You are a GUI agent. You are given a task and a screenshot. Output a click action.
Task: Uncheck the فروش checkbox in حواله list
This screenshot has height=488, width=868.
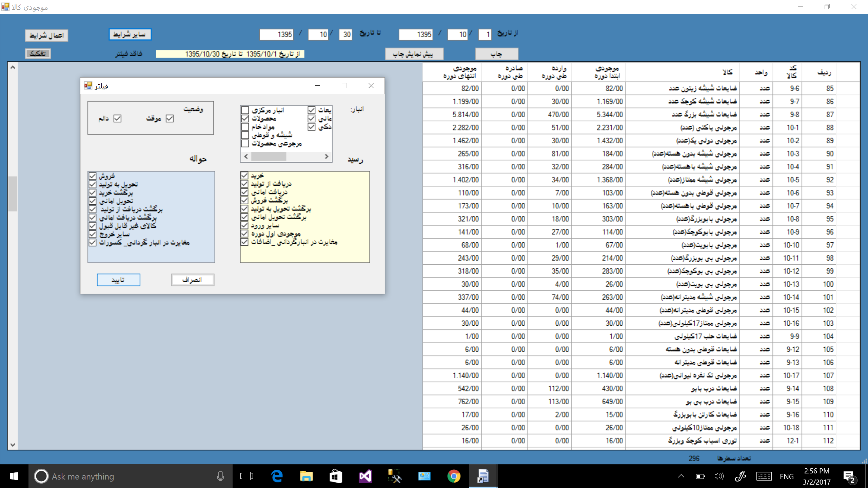(93, 176)
